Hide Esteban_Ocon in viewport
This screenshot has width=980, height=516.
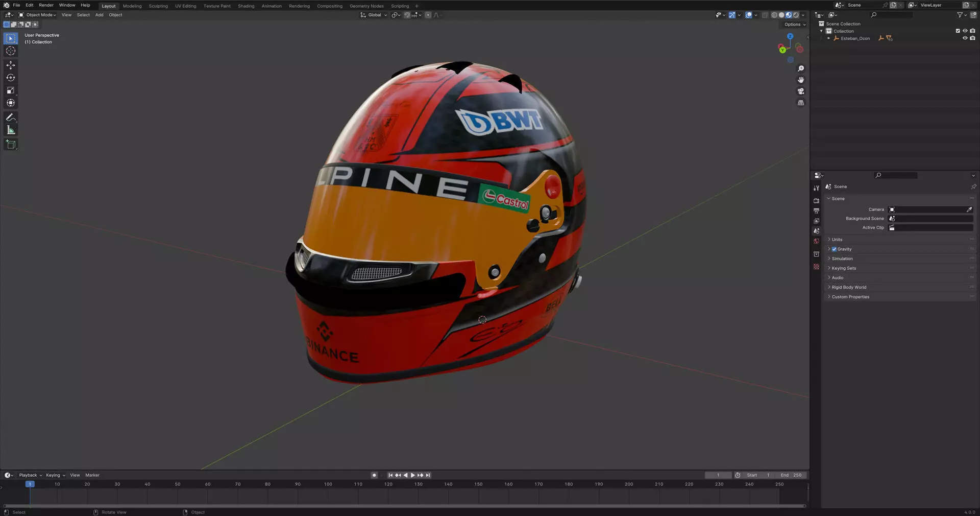click(965, 38)
